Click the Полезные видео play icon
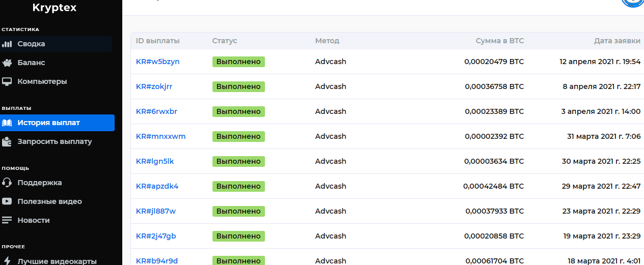The image size is (644, 265). click(x=7, y=201)
